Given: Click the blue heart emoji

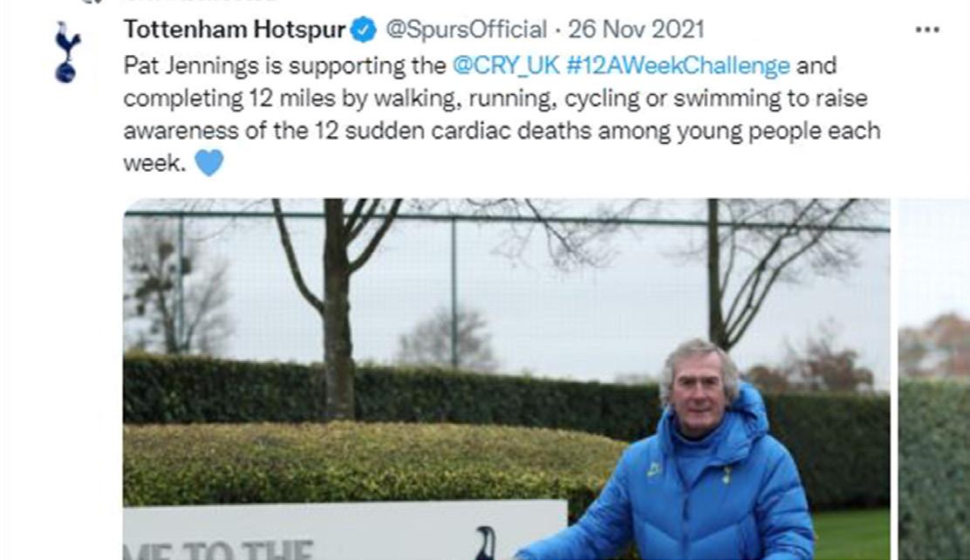Looking at the screenshot, I should [208, 163].
